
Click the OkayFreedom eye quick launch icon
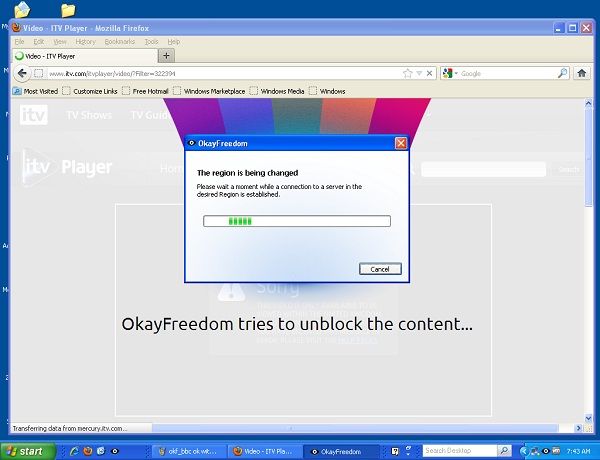[x=114, y=451]
